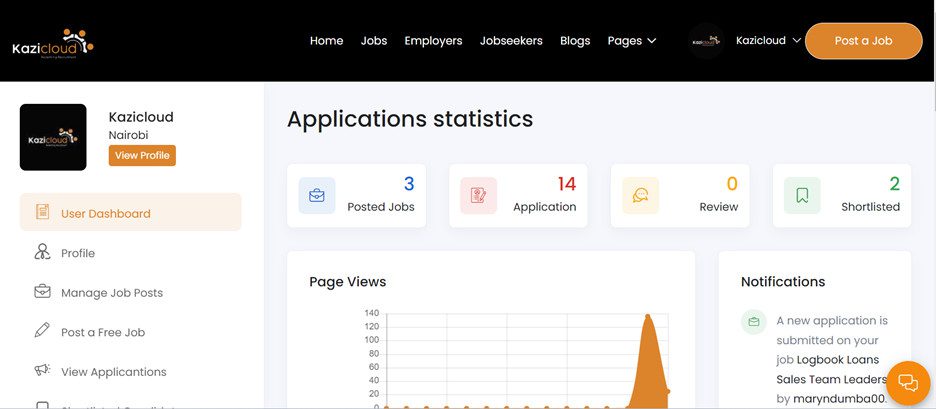Click the Page Views heading
936x409 pixels.
pos(347,281)
